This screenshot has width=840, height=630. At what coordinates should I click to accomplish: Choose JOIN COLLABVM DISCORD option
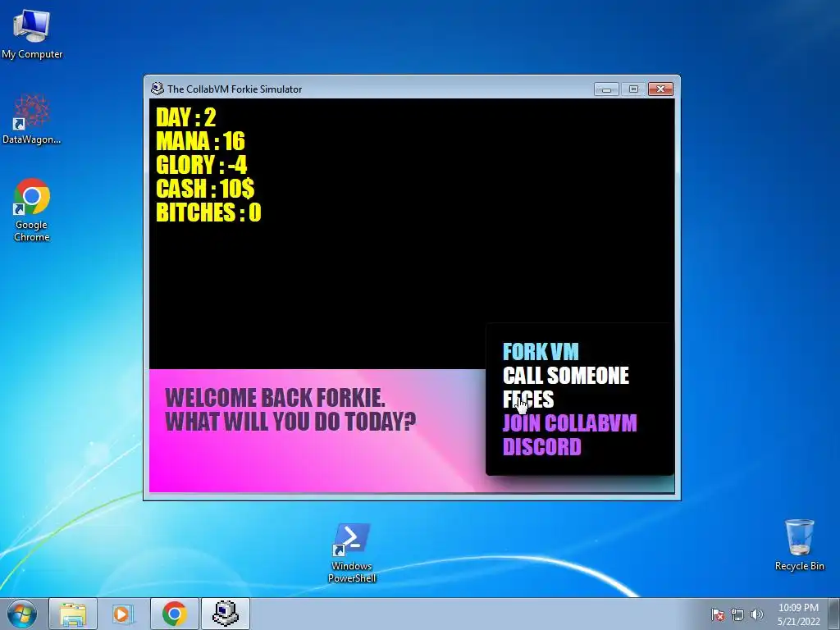[x=569, y=435]
